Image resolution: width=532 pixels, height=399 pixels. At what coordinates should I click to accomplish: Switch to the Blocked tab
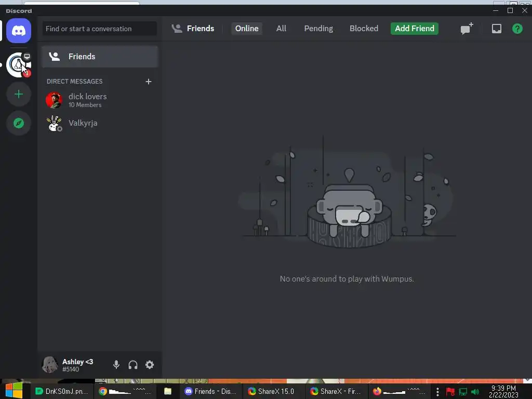364,29
